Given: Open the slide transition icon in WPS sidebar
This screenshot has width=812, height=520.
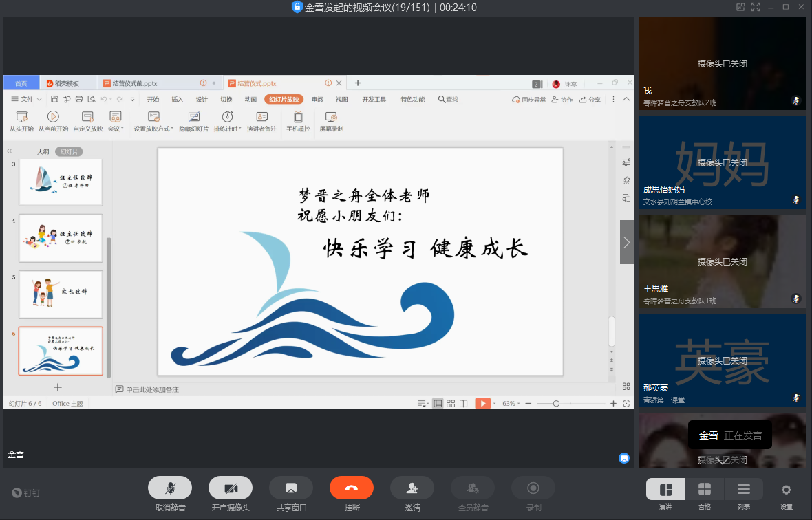Looking at the screenshot, I should pos(626,197).
